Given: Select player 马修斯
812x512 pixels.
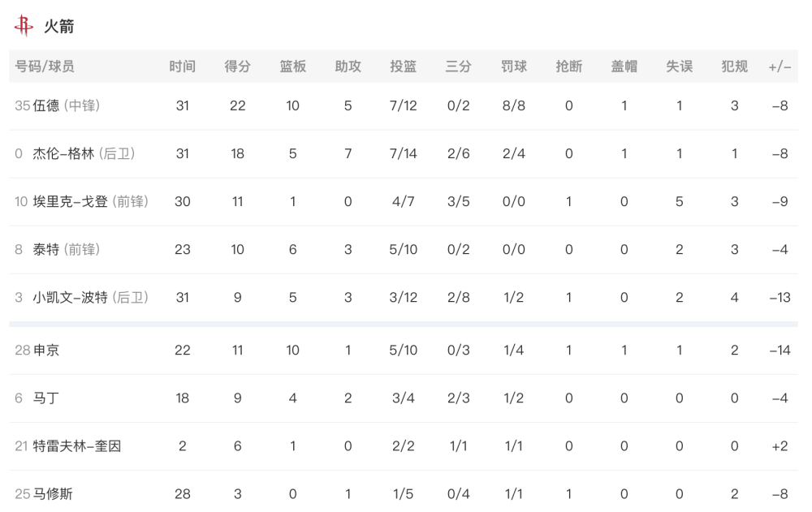Looking at the screenshot, I should pos(53,494).
